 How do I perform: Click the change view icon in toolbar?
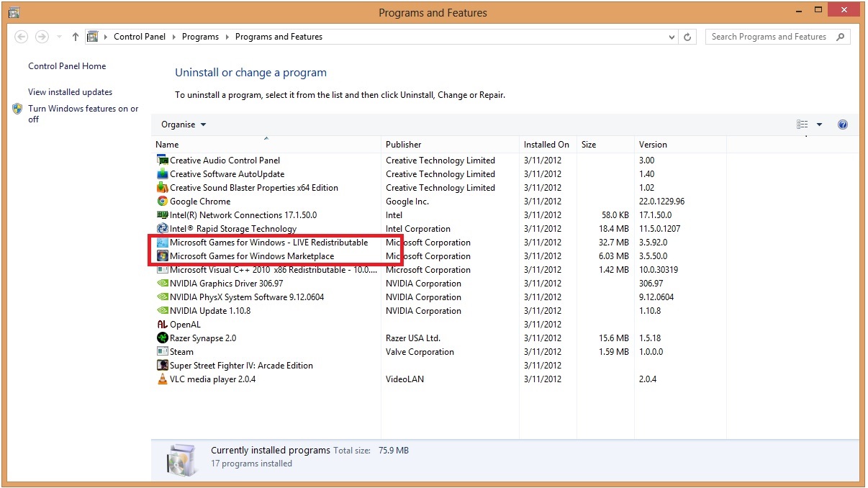tap(803, 125)
